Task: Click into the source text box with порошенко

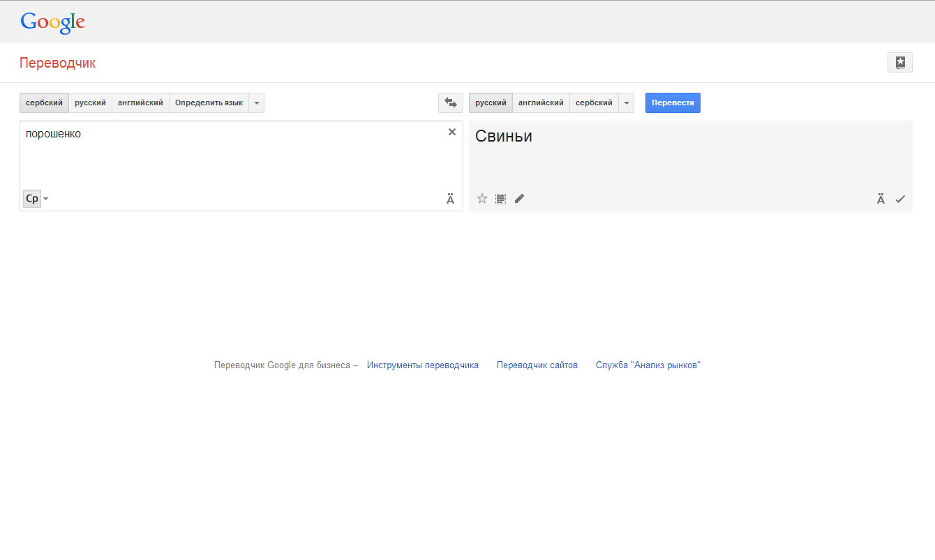Action: (x=241, y=166)
